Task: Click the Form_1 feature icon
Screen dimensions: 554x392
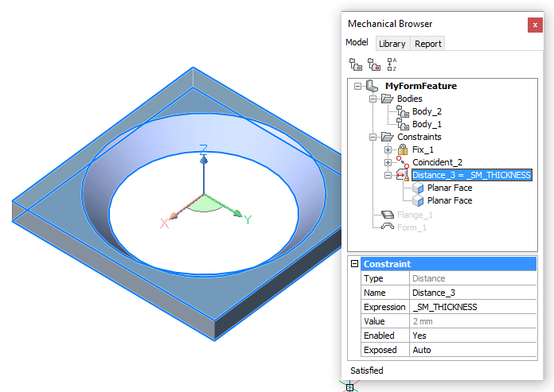Action: coord(387,227)
